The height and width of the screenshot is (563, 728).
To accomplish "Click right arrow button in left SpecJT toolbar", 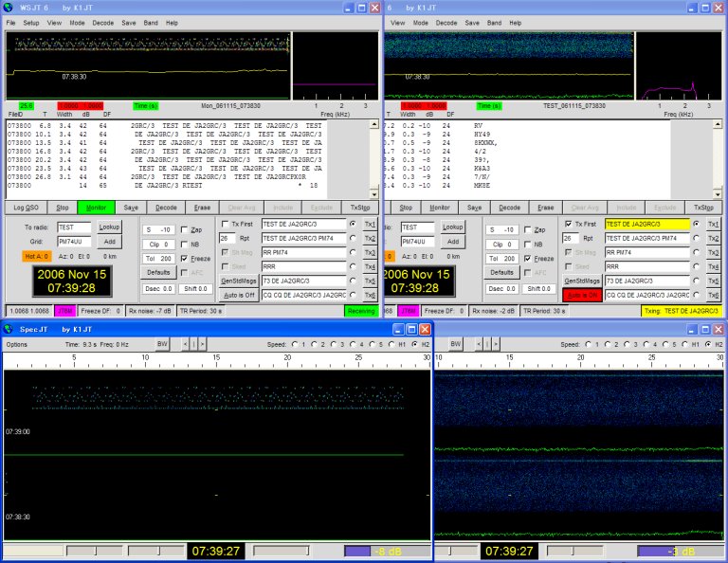I will click(203, 344).
